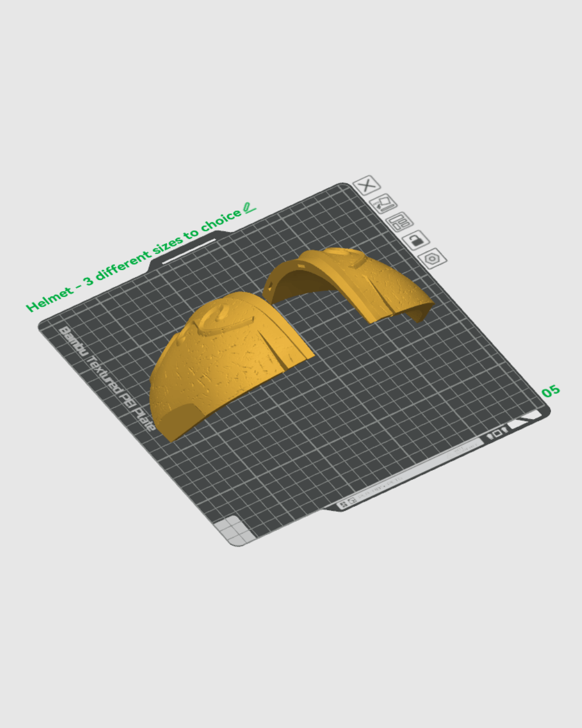Open plate settings via the hexagon gear icon
The height and width of the screenshot is (728, 582).
tap(432, 259)
